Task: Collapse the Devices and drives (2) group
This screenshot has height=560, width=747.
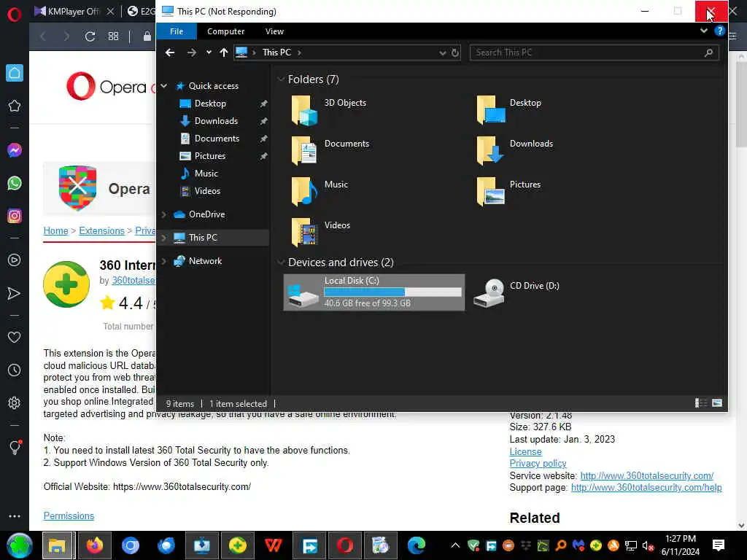Action: 281,262
